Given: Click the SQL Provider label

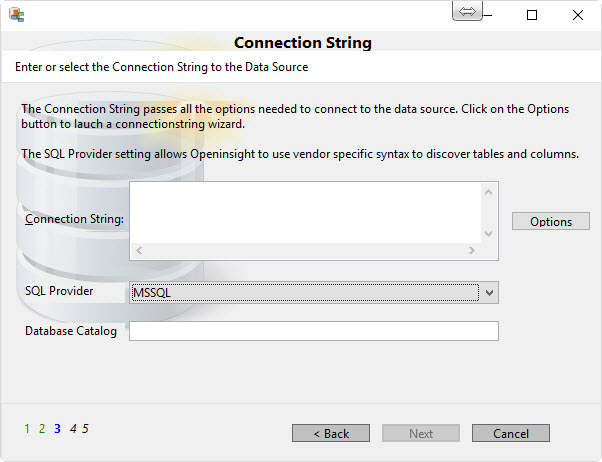Looking at the screenshot, I should pos(59,291).
